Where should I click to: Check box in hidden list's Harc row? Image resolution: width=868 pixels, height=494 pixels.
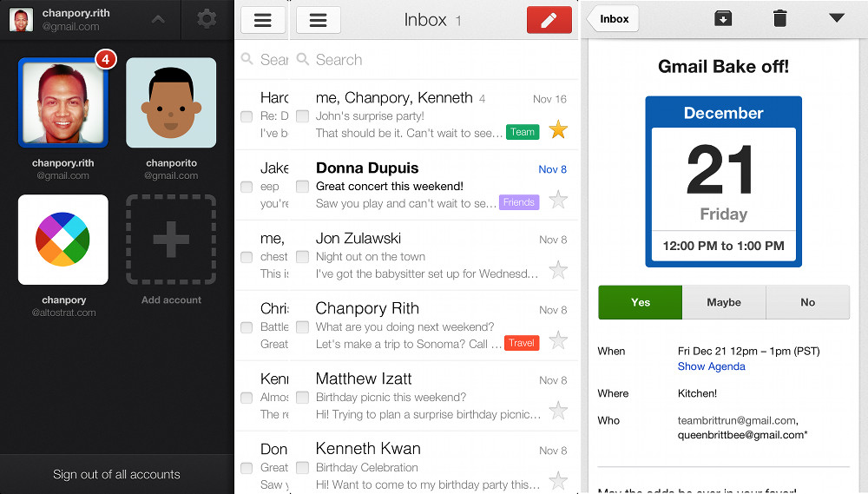[247, 117]
